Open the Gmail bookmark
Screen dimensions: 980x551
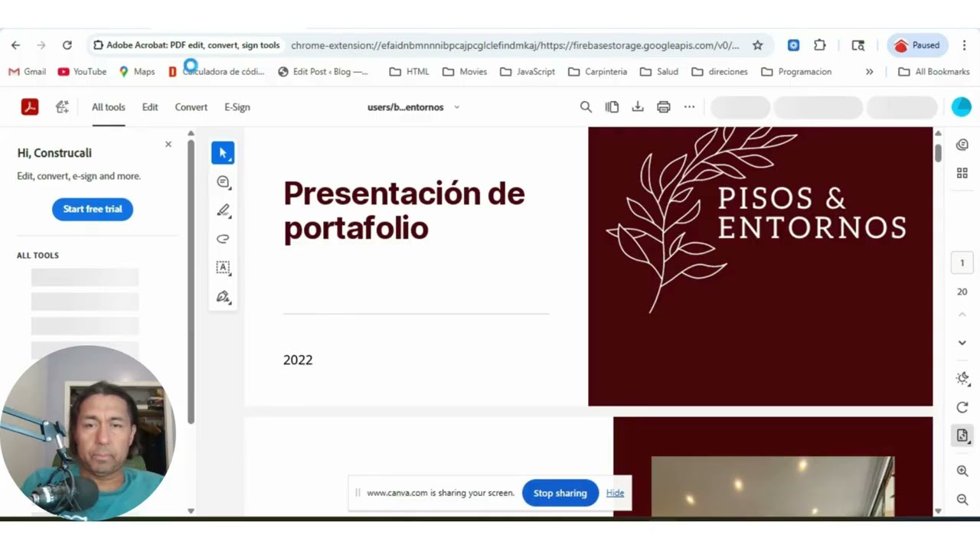[x=27, y=71]
